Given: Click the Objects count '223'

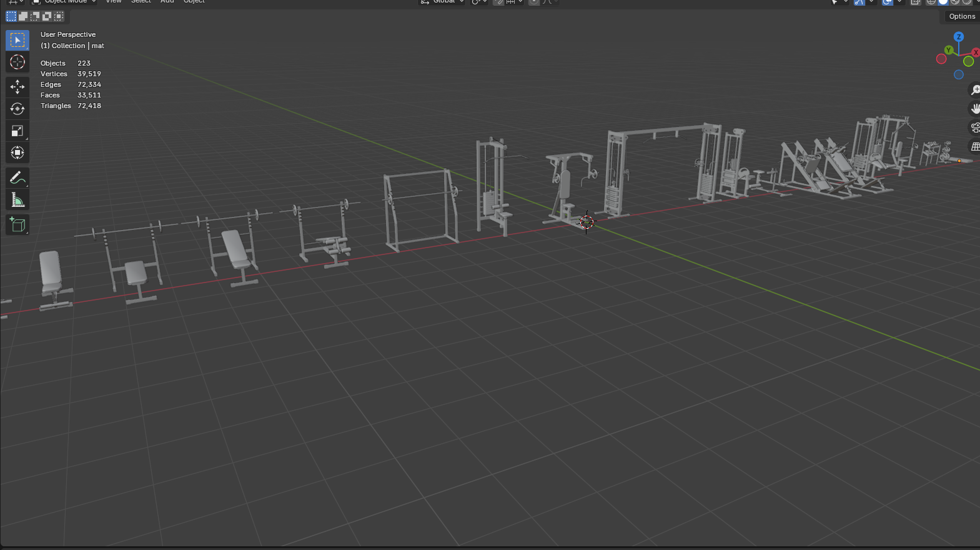Looking at the screenshot, I should [x=84, y=63].
